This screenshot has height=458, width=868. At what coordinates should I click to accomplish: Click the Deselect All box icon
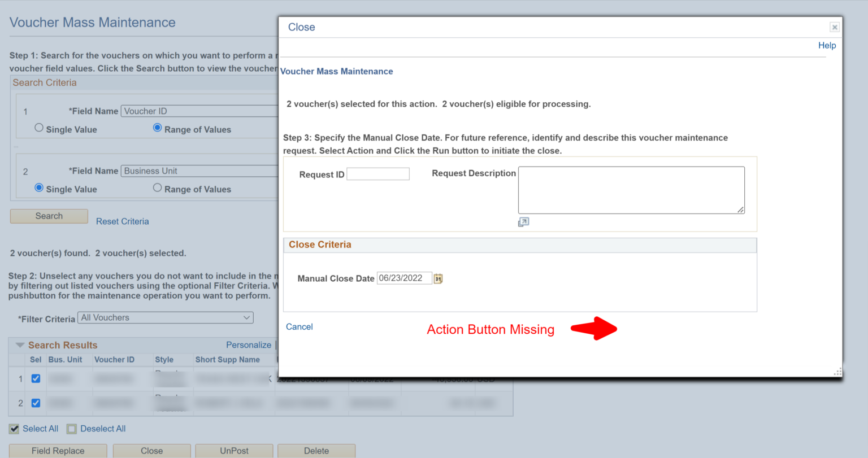tap(72, 429)
